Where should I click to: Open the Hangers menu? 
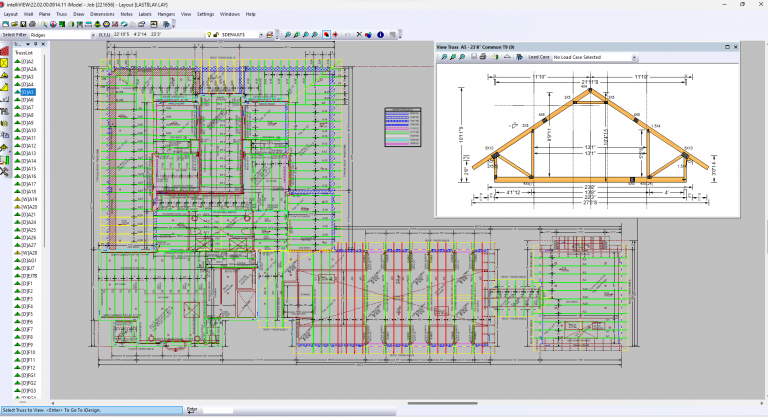point(166,14)
